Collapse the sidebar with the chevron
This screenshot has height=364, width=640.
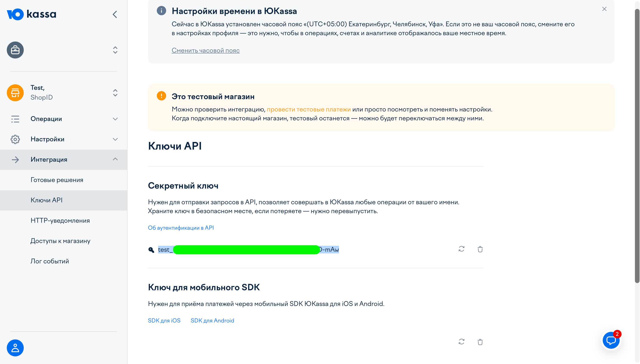115,14
